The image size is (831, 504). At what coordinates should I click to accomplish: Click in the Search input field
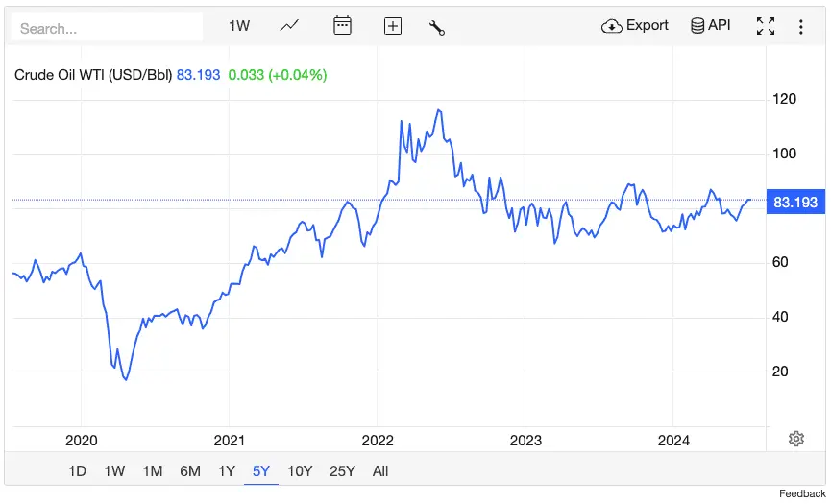coord(106,28)
